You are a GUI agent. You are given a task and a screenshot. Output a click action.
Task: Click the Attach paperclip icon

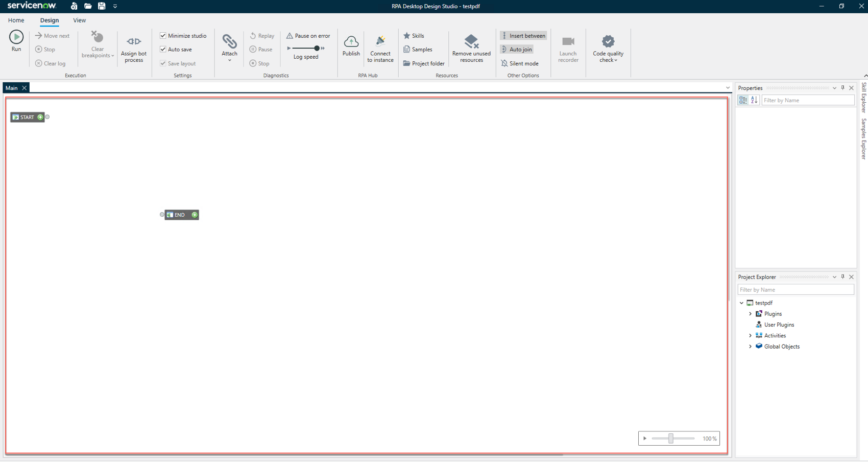coord(229,41)
